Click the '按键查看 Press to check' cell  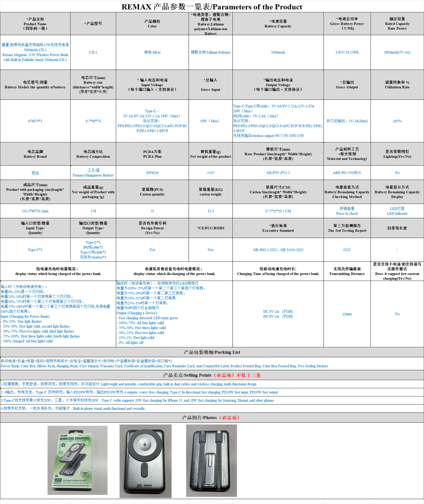(347, 211)
